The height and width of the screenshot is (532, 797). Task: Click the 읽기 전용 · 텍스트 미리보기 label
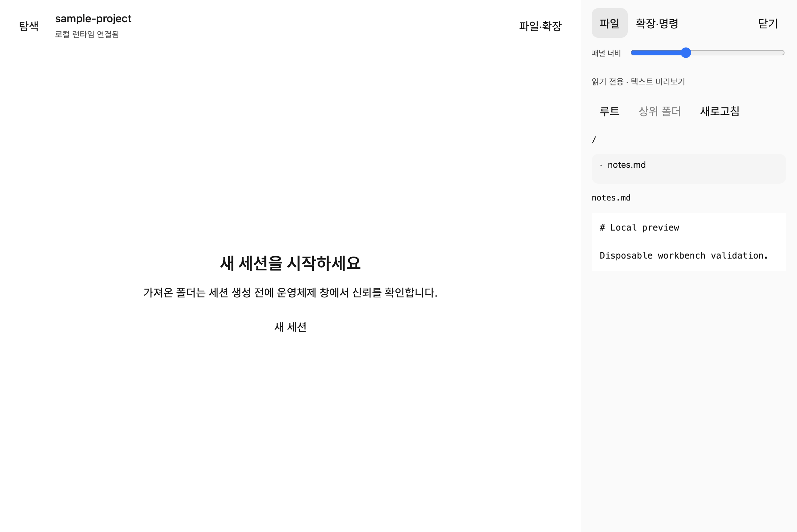tap(638, 81)
